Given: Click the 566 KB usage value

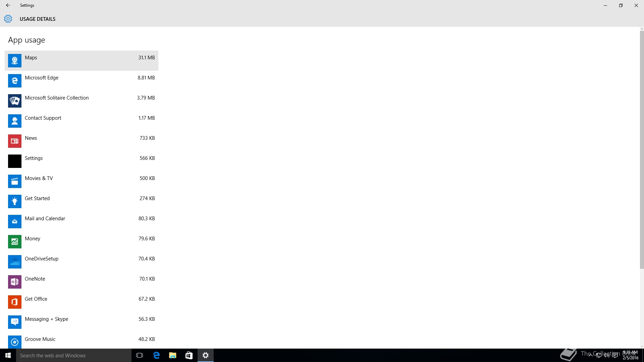Looking at the screenshot, I should 147,158.
